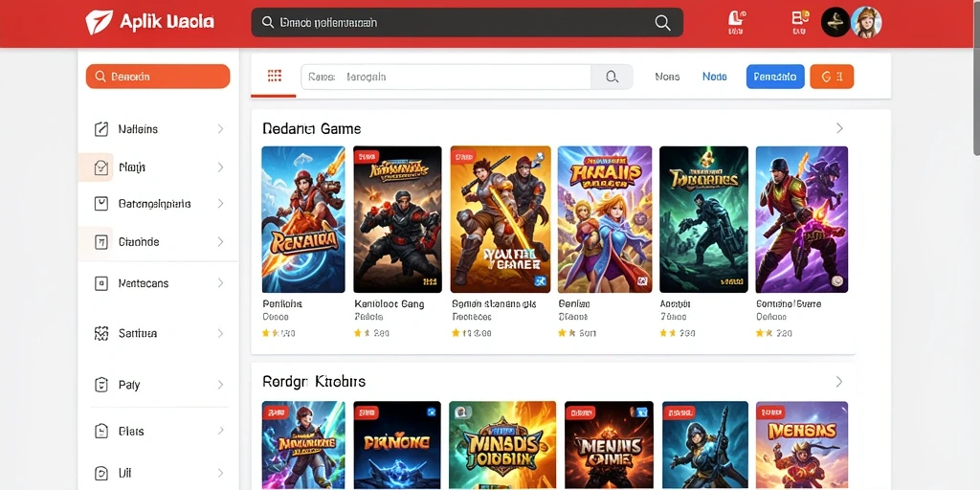Click the magnifier at the right of the header search bar

click(x=662, y=23)
